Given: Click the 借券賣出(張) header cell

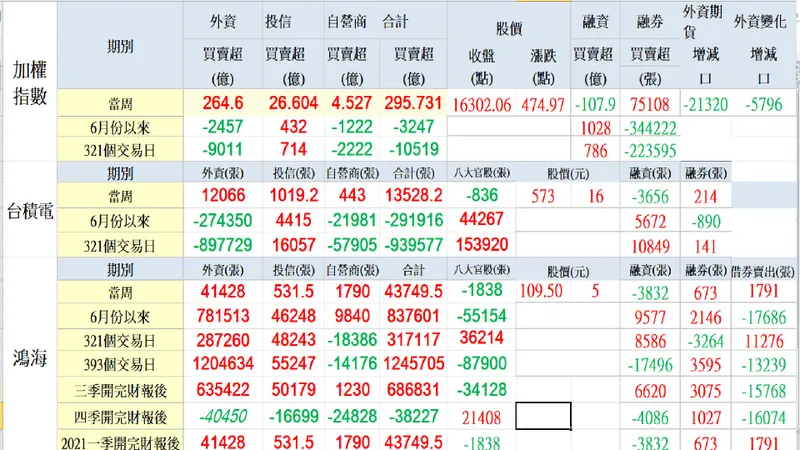Looking at the screenshot, I should click(x=763, y=271).
